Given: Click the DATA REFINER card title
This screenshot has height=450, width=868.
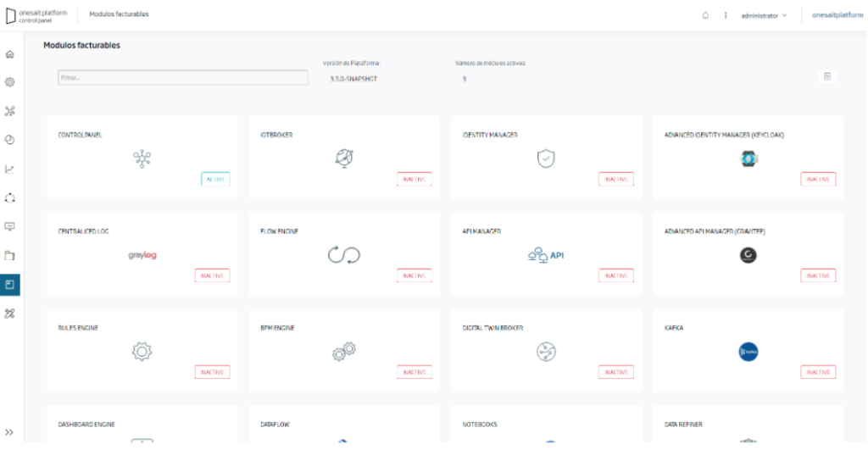Looking at the screenshot, I should click(x=683, y=425).
